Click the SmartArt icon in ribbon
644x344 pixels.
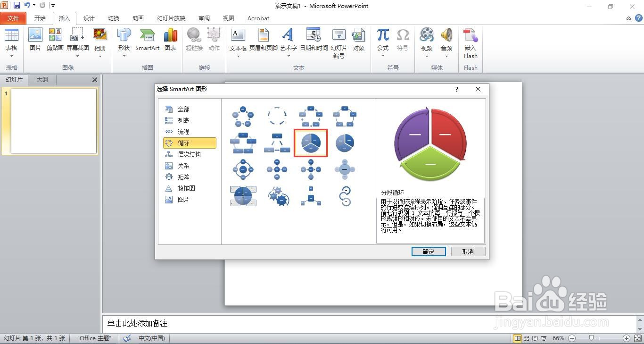click(x=147, y=36)
